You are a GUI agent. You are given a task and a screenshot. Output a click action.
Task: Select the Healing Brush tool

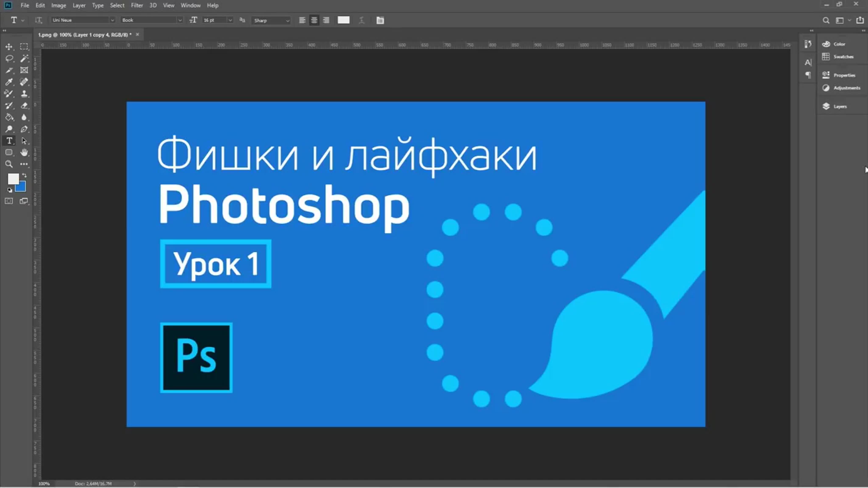(24, 82)
